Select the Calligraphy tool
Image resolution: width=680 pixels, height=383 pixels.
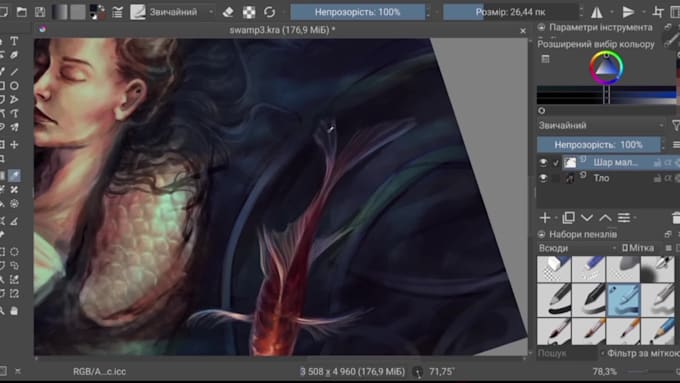[14, 56]
